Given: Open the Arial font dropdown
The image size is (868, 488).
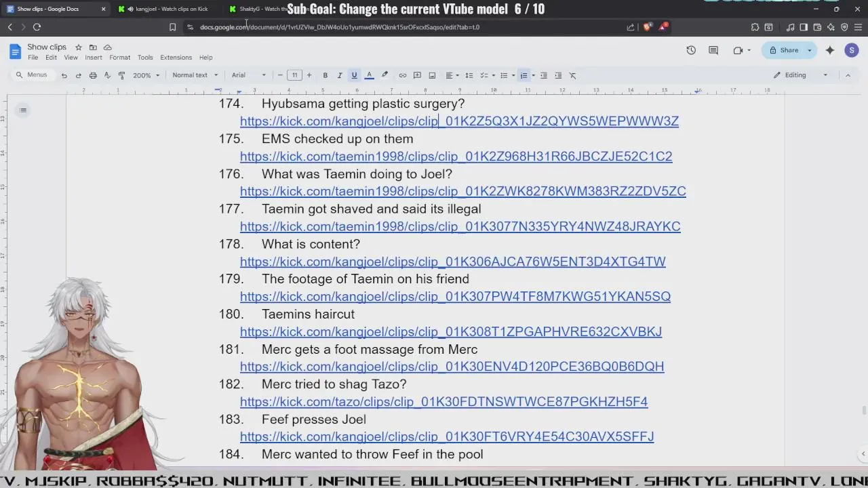Looking at the screenshot, I should [249, 75].
